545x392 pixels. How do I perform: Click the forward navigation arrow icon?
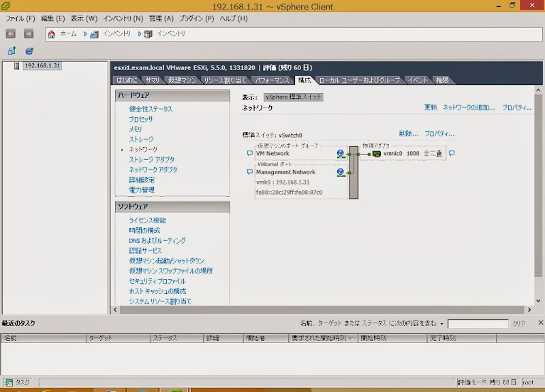pyautogui.click(x=29, y=33)
